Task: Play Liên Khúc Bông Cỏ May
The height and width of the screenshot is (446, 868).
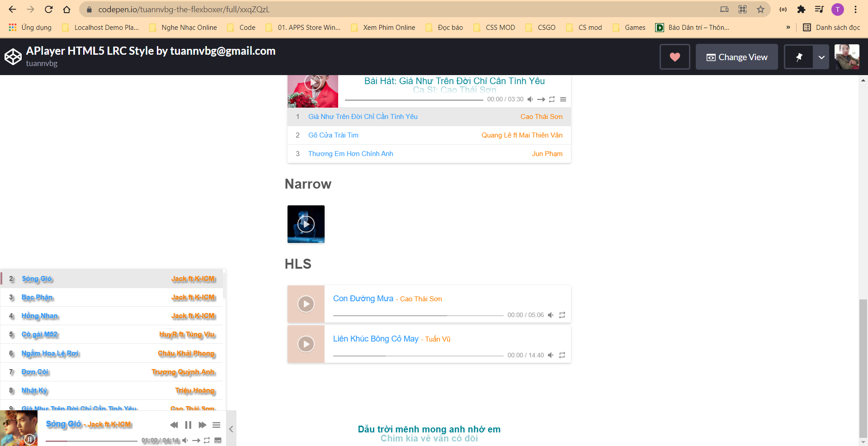Action: [306, 344]
